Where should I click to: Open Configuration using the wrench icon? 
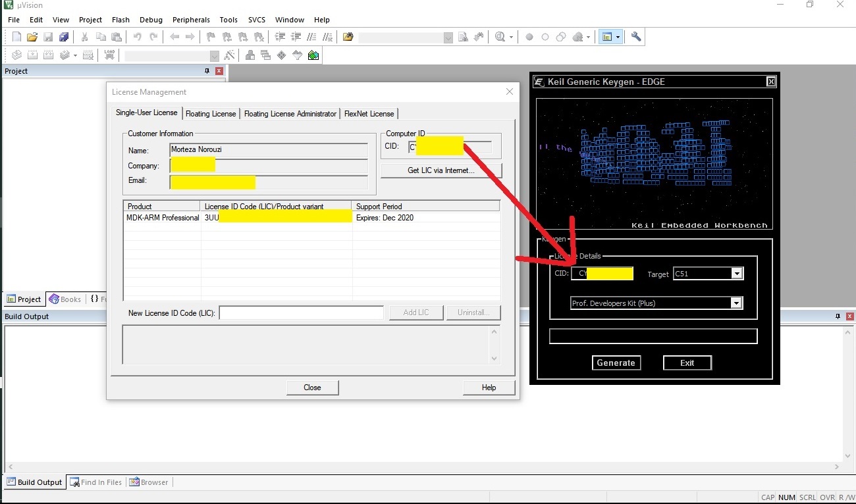[x=636, y=38]
